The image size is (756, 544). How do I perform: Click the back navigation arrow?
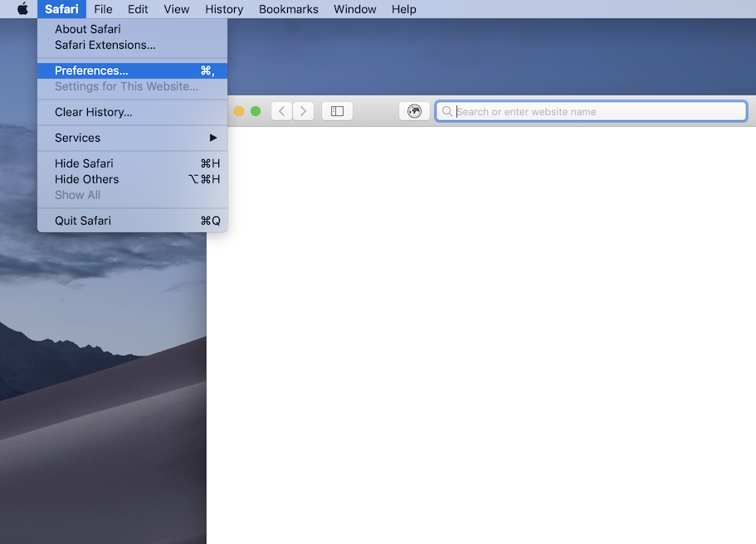coord(281,111)
